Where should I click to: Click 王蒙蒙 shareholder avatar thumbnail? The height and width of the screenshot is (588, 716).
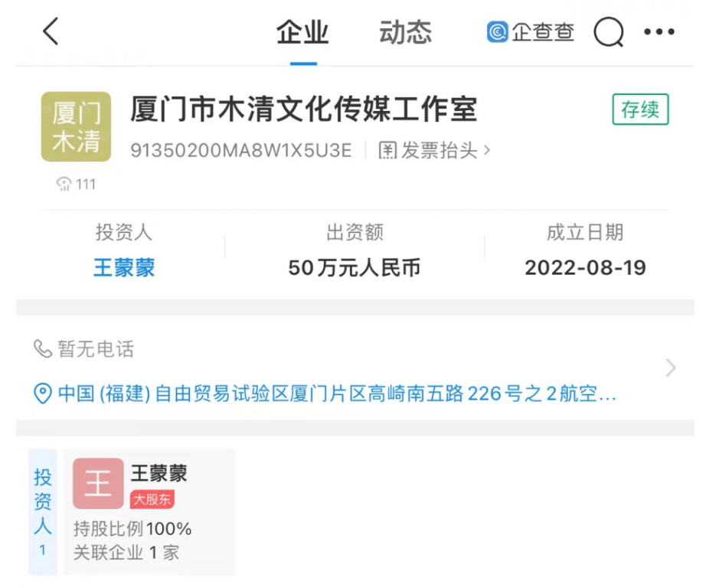[98, 483]
